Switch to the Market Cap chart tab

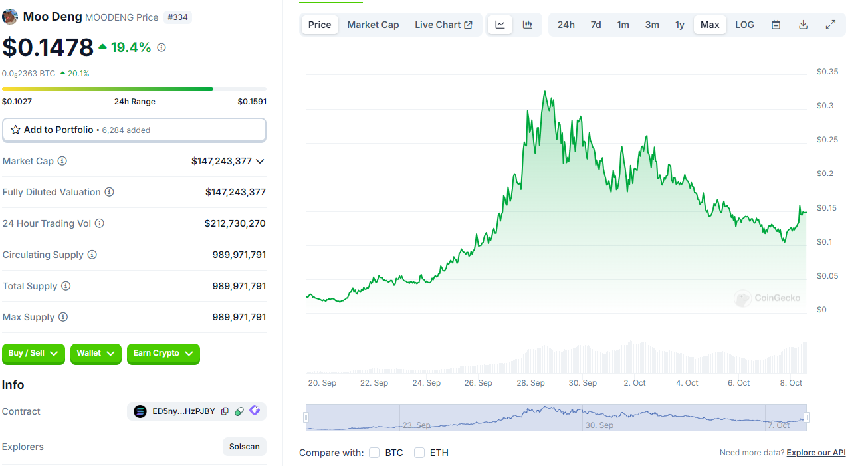tap(373, 25)
